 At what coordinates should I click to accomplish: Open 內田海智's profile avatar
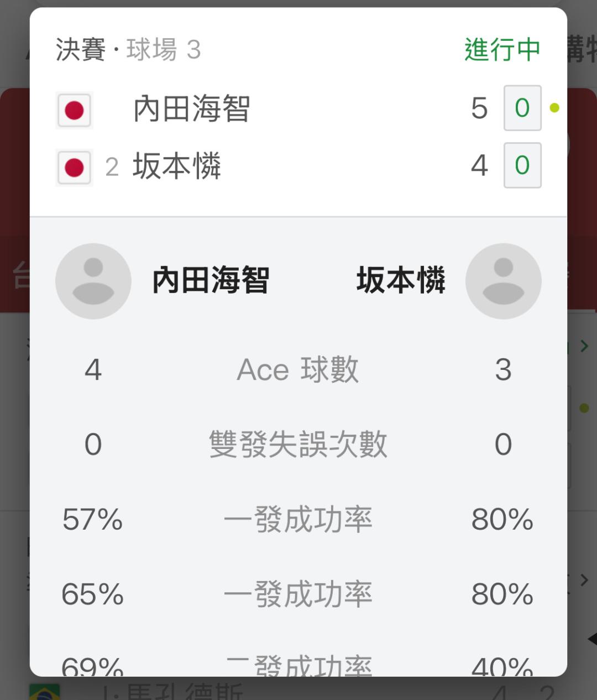coord(93,281)
